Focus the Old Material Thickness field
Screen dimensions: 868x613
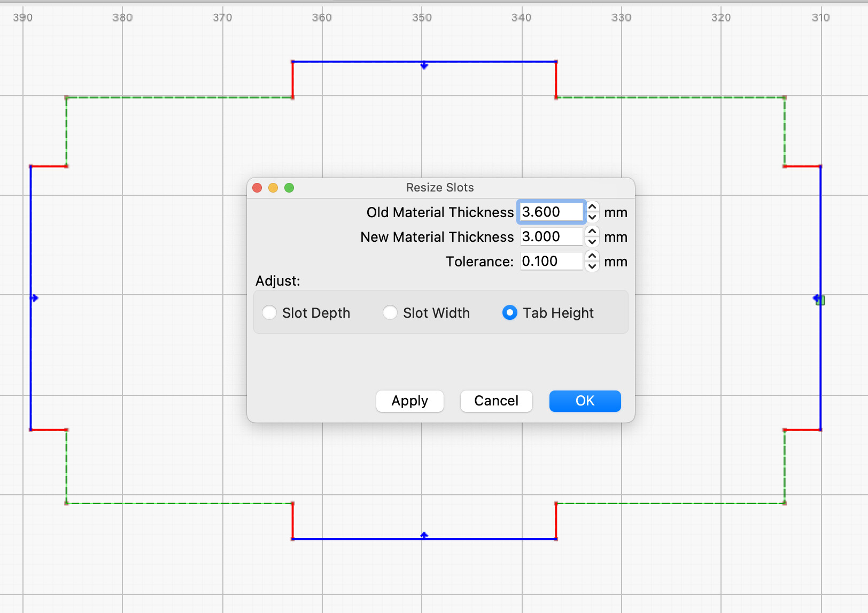(x=551, y=212)
